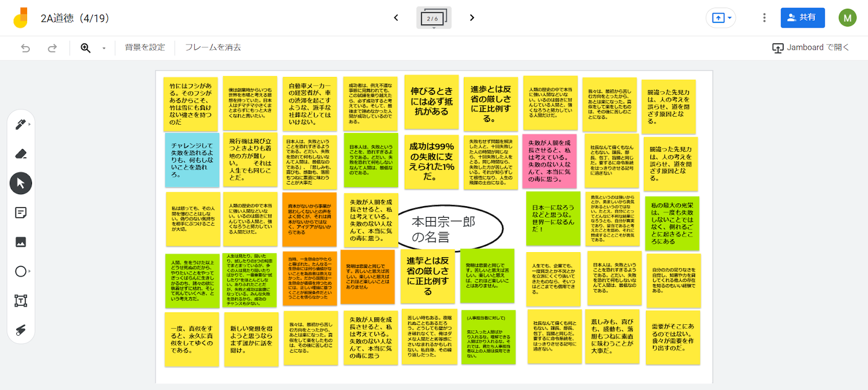Click the blue 共有 share button
This screenshot has width=868, height=390.
pyautogui.click(x=802, y=18)
